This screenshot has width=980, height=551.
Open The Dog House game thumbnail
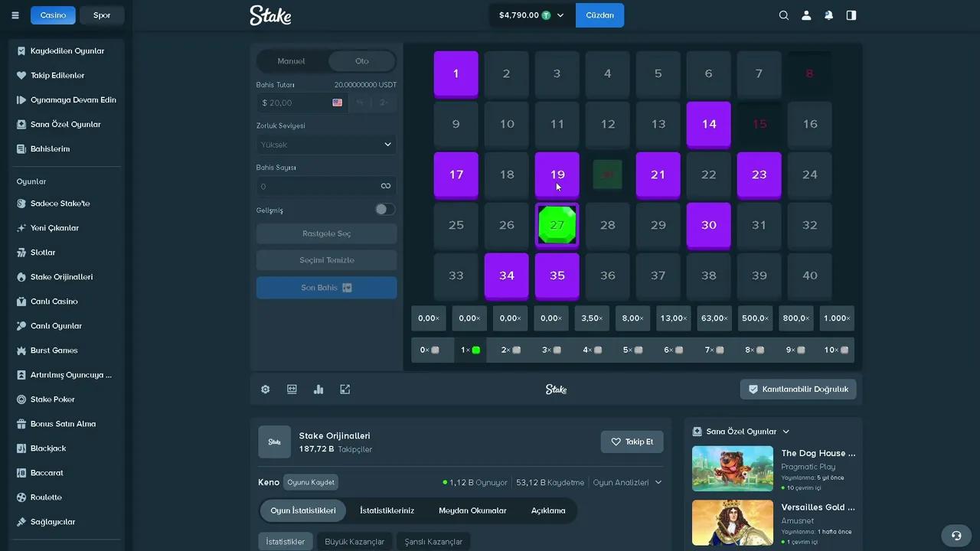[733, 468]
